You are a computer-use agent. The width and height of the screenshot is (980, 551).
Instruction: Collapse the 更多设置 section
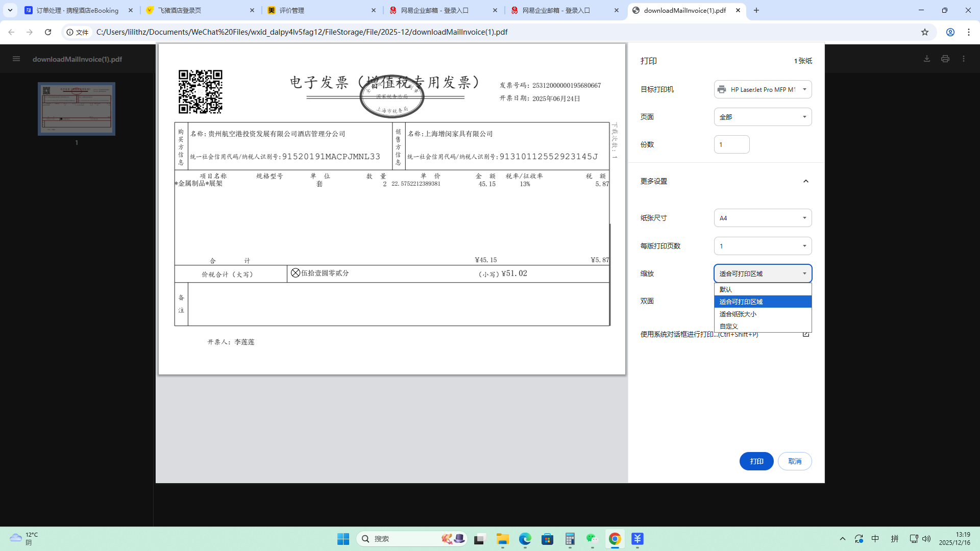click(805, 181)
